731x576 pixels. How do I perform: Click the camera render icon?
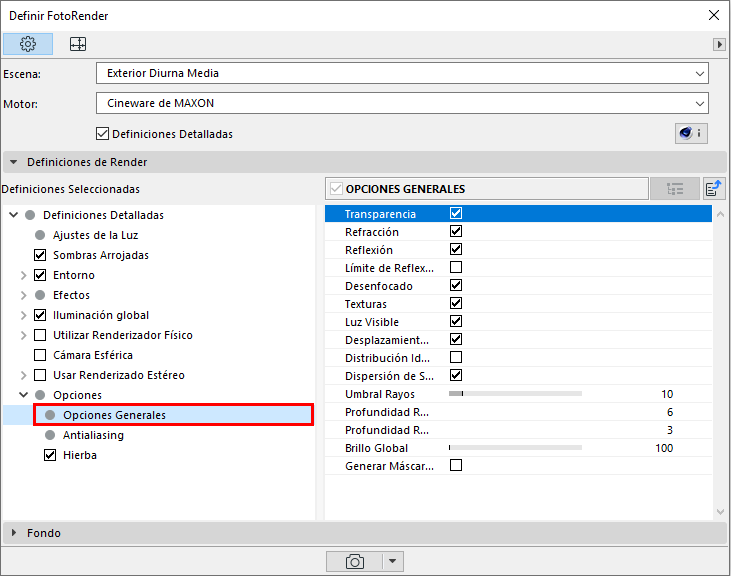354,562
